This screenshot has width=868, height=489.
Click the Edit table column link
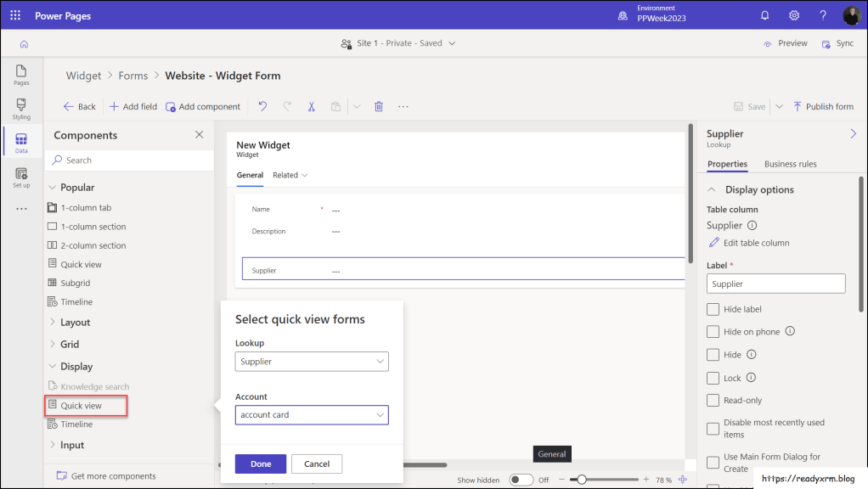[755, 243]
